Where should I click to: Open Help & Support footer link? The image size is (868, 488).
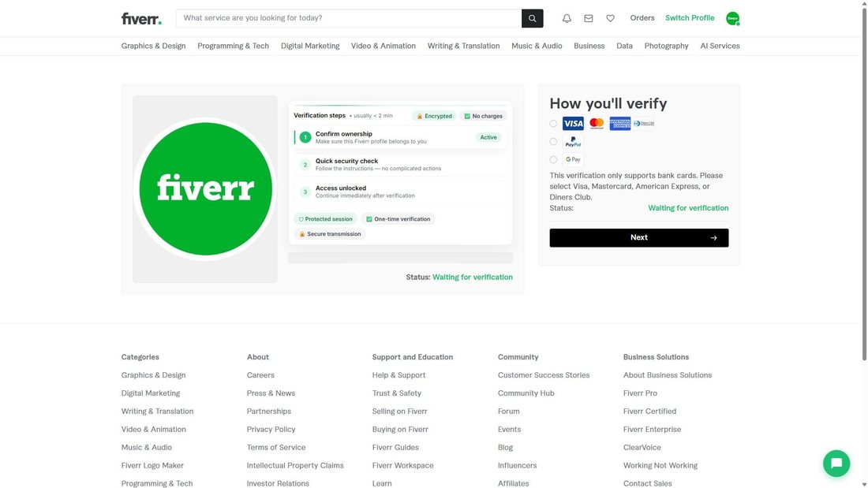pos(398,375)
